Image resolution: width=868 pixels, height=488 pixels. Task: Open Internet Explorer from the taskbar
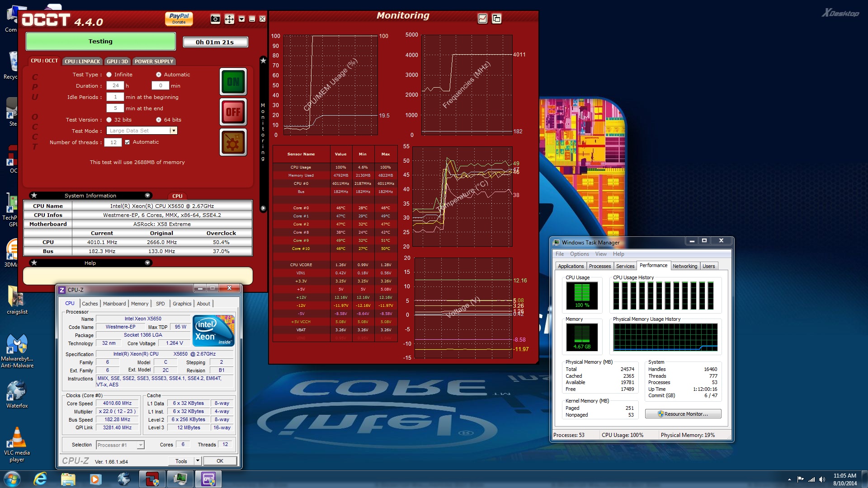pyautogui.click(x=40, y=479)
